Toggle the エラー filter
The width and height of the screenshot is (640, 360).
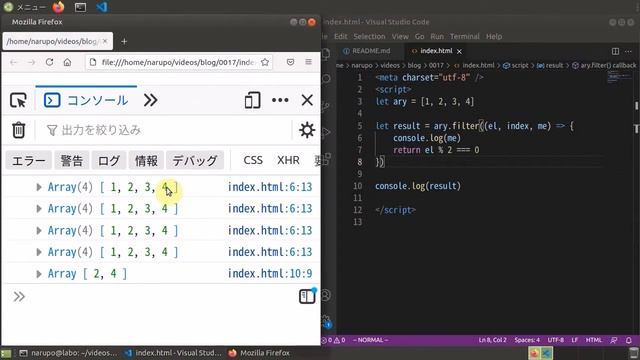click(x=29, y=160)
